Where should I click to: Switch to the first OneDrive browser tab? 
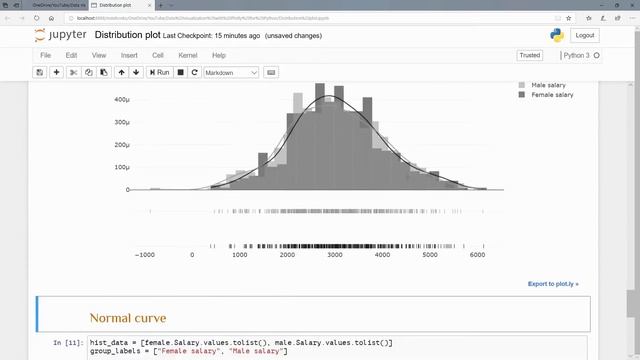click(59, 5)
